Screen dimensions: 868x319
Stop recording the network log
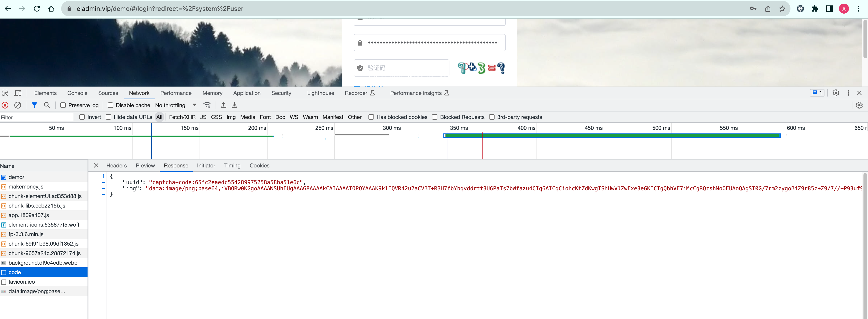click(5, 105)
